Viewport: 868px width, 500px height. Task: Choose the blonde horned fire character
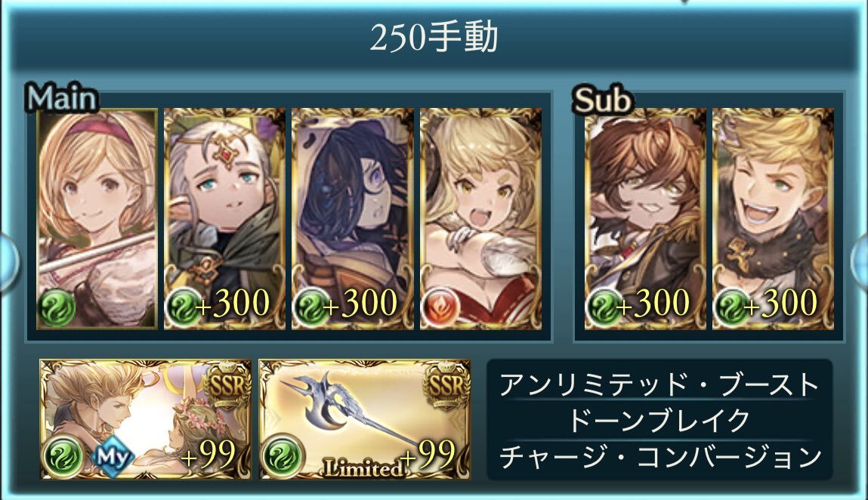tap(480, 219)
